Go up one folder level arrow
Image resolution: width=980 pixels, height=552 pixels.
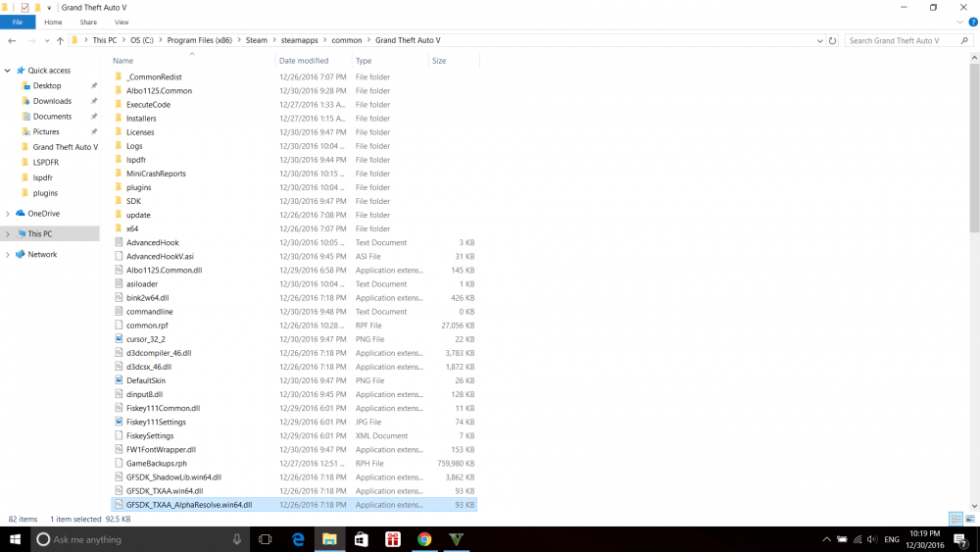point(60,40)
